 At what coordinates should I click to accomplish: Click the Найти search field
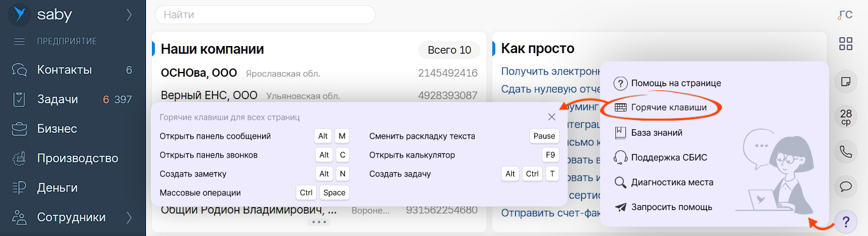click(x=265, y=15)
